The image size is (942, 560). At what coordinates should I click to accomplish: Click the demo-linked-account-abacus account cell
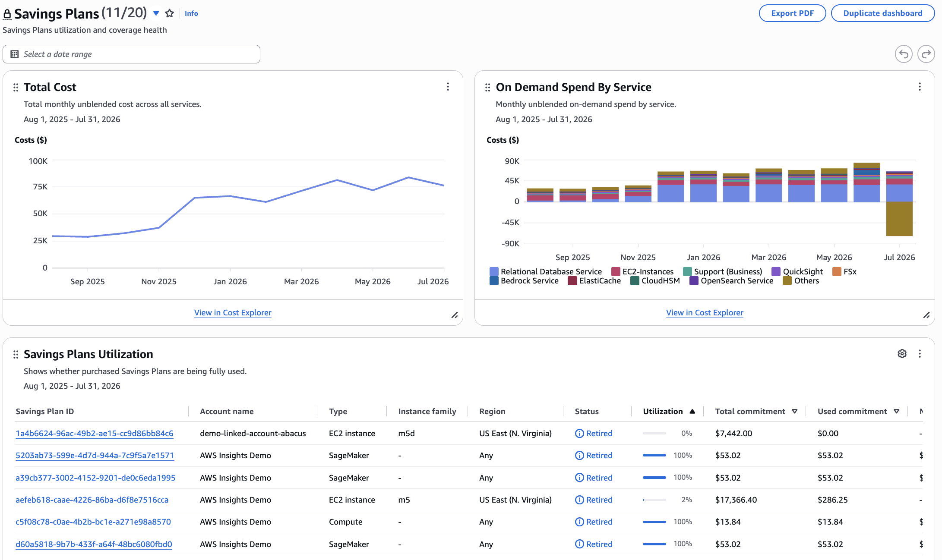(x=253, y=433)
